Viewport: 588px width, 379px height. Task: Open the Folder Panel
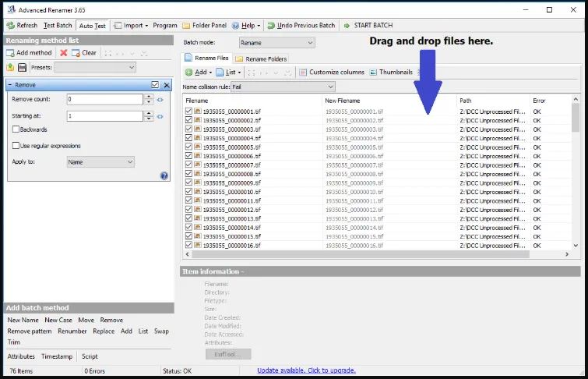pyautogui.click(x=204, y=26)
